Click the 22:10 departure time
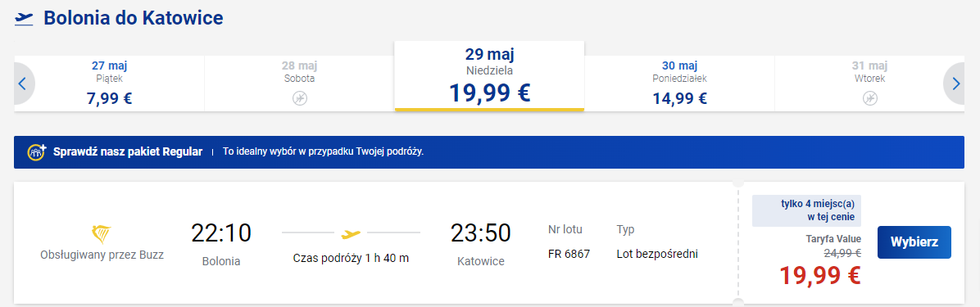This screenshot has height=307, width=980. click(221, 233)
